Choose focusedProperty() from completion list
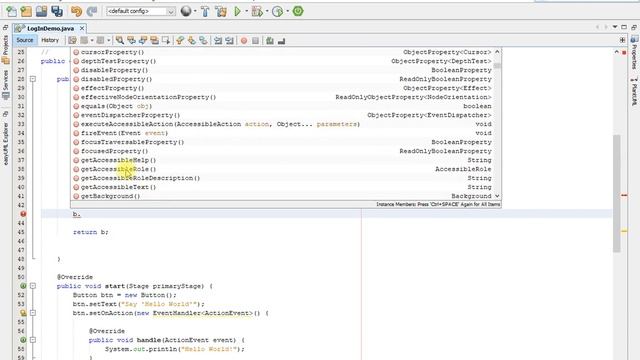 point(282,151)
